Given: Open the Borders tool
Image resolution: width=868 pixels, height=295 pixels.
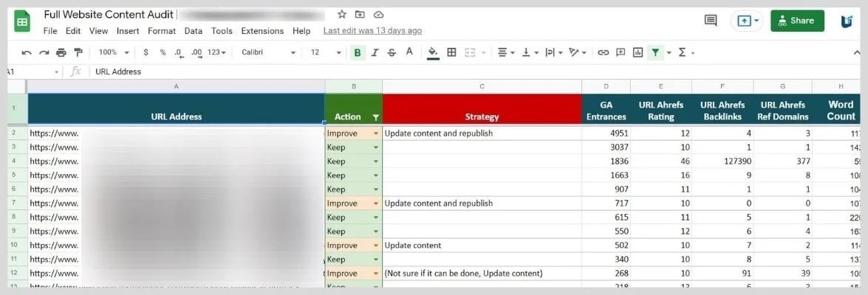Looking at the screenshot, I should pos(451,52).
